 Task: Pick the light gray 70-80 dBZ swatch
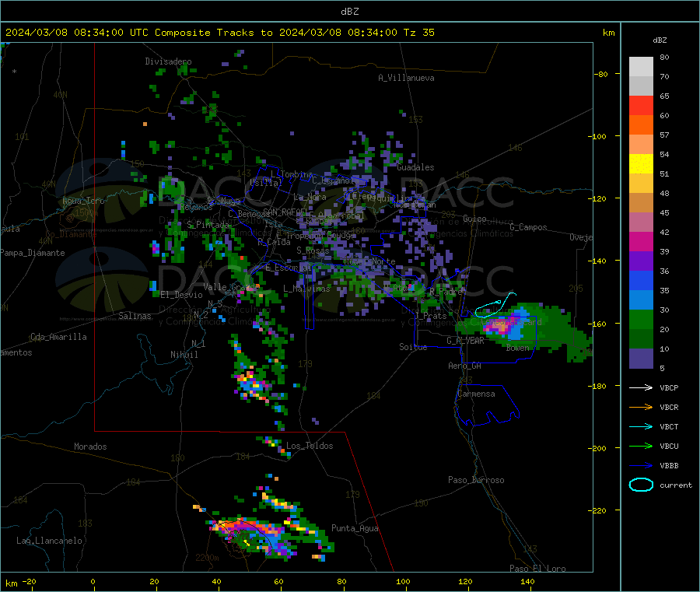[641, 67]
